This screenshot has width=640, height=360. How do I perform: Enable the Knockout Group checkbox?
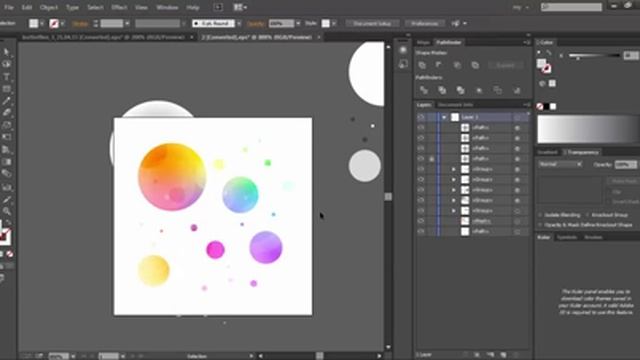tap(588, 215)
